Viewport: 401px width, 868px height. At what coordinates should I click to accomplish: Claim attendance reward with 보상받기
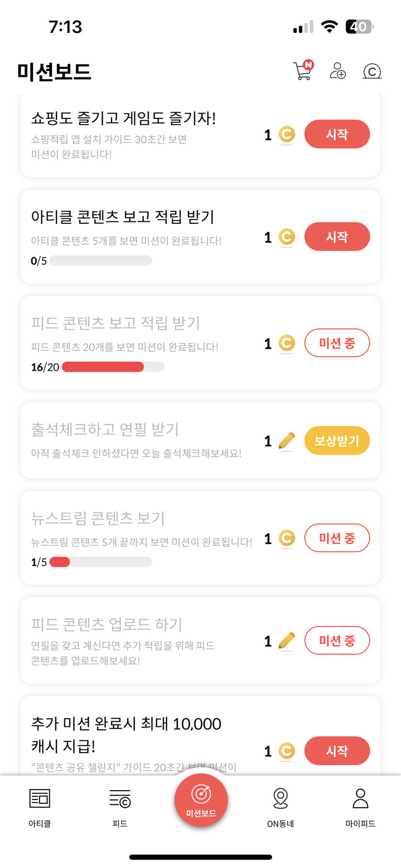click(337, 441)
